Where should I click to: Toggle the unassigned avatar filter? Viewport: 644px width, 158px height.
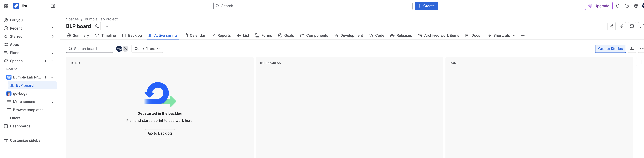tap(126, 49)
